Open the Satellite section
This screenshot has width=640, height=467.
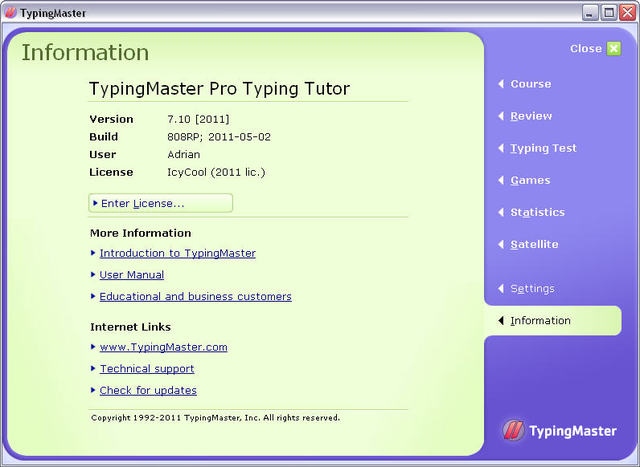pyautogui.click(x=534, y=244)
